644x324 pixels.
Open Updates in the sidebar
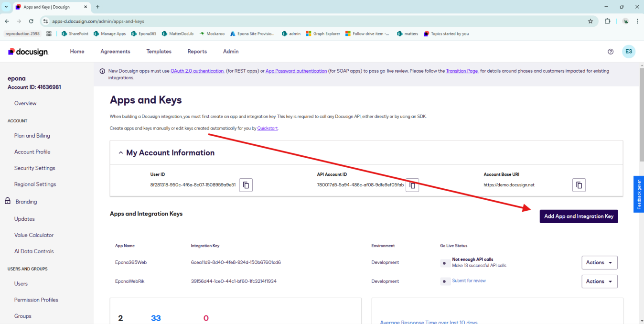coord(24,219)
